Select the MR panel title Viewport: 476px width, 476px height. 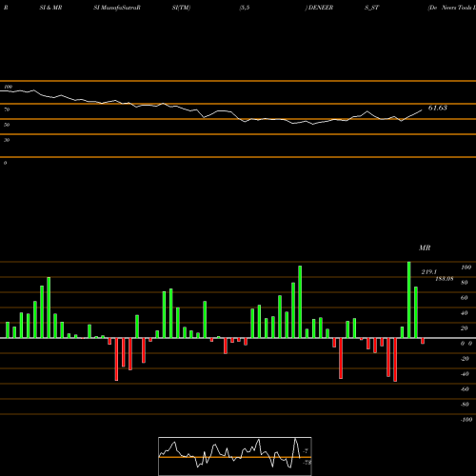coord(425,248)
